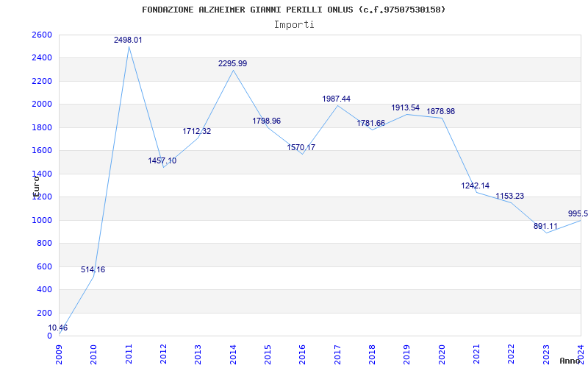
Task: Select the data label 1913.54
Action: [x=406, y=107]
